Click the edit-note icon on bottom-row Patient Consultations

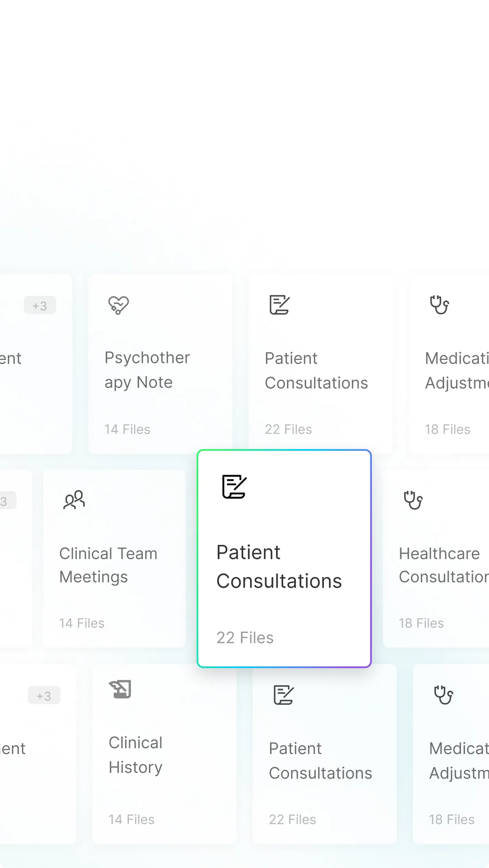coord(284,695)
